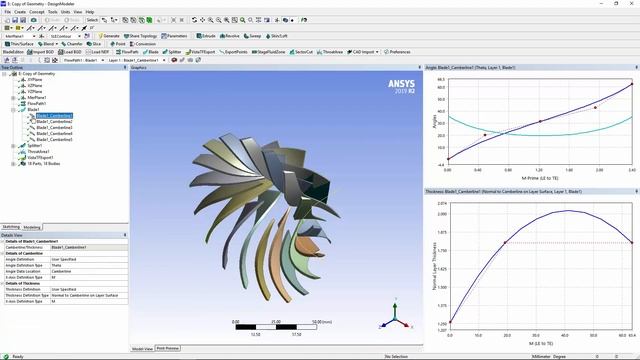Open the Preferences dialog
The height and width of the screenshot is (360, 640).
[397, 52]
